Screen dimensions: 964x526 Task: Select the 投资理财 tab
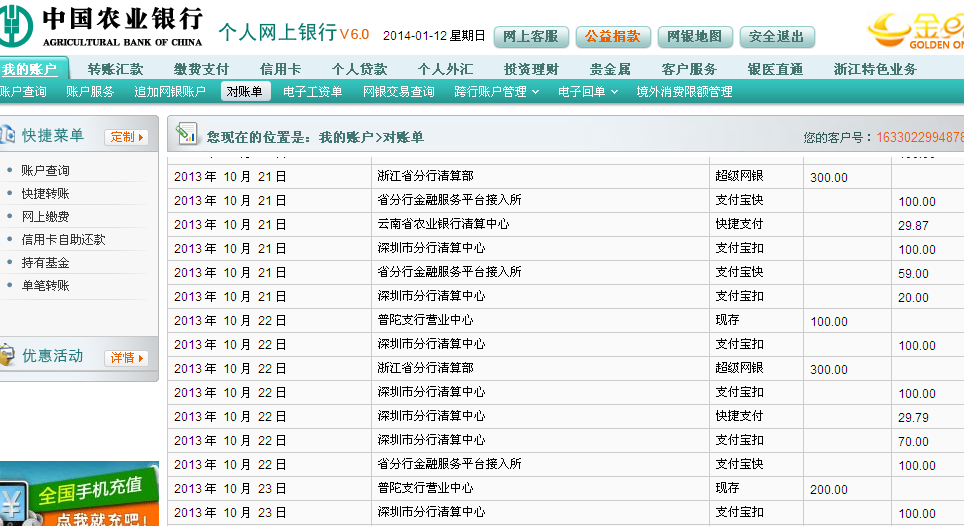point(531,69)
